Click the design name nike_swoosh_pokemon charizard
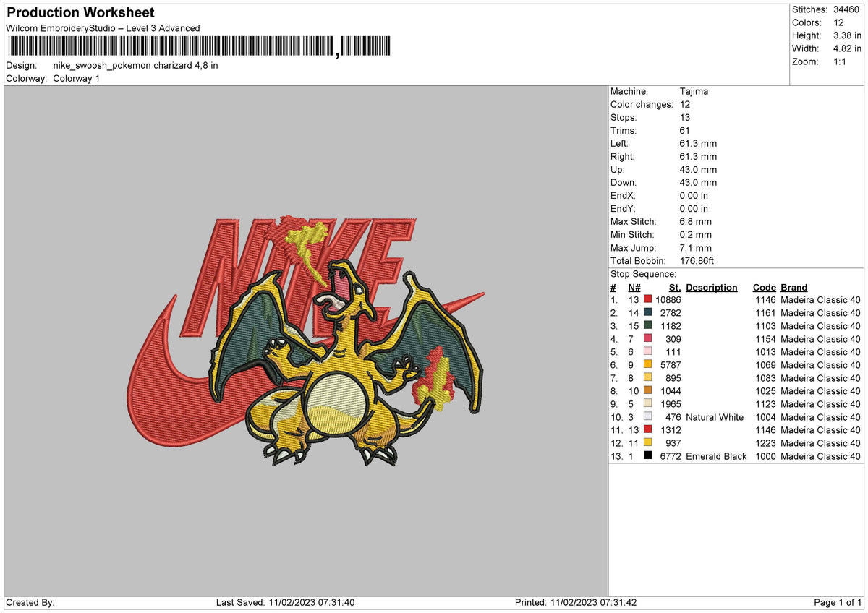 click(135, 64)
